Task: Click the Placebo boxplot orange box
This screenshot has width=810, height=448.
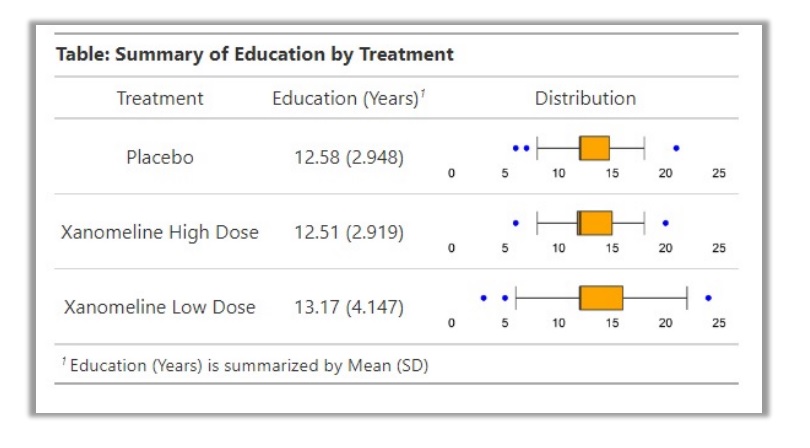Action: click(x=594, y=148)
